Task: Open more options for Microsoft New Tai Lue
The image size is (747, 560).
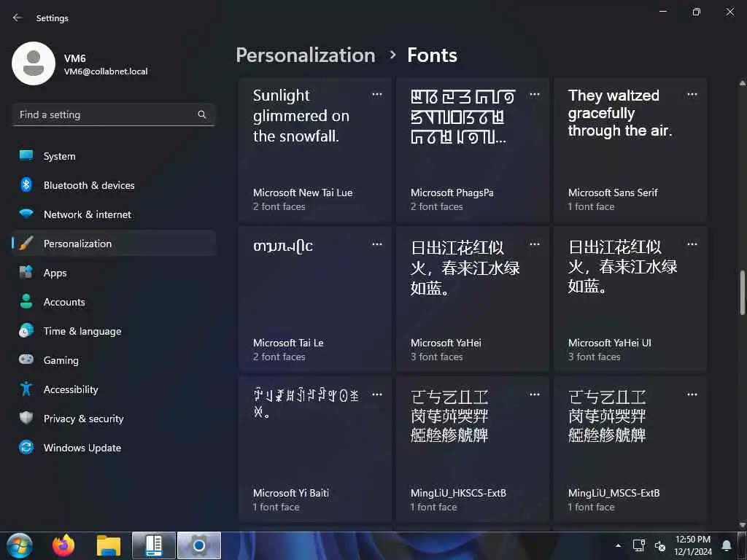Action: 377,94
